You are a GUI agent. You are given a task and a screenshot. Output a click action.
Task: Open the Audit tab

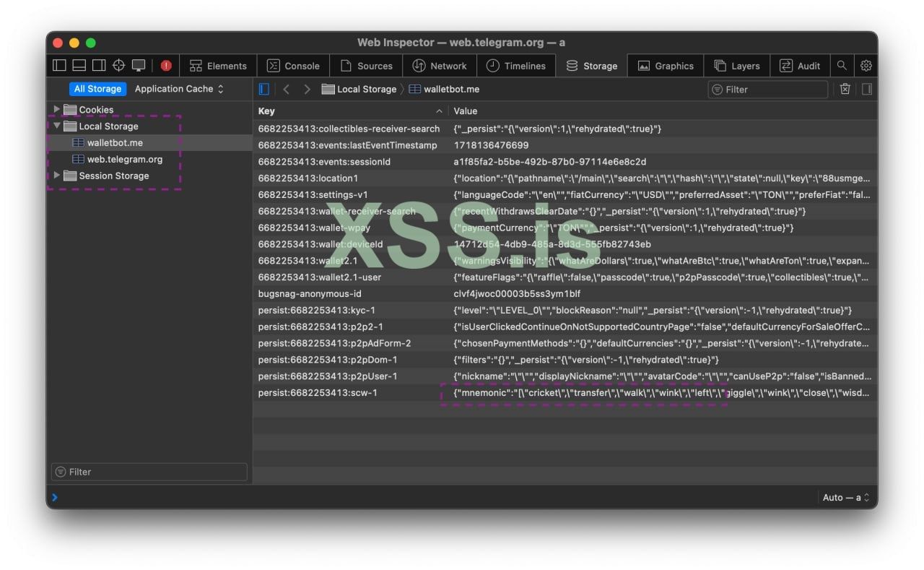(x=800, y=66)
